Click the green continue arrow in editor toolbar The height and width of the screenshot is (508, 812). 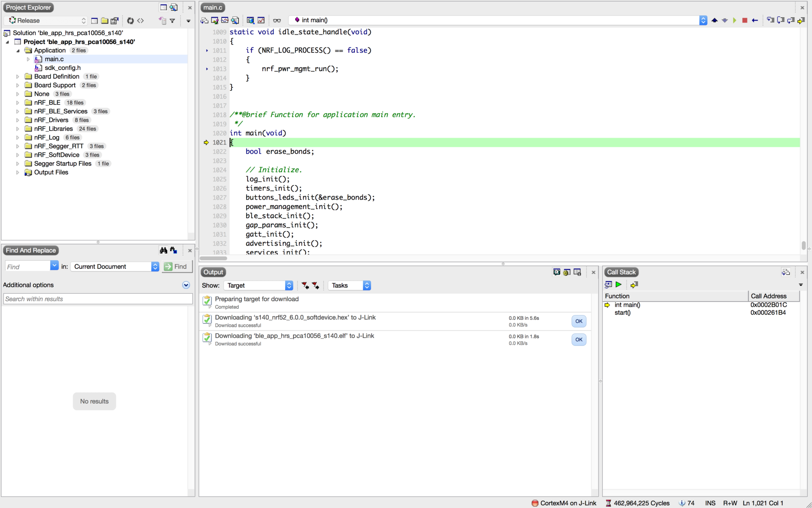(735, 20)
